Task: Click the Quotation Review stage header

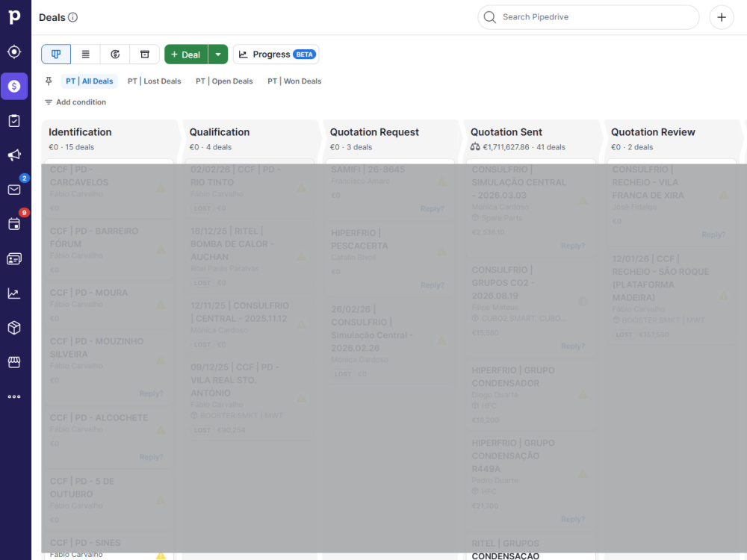Action: pyautogui.click(x=653, y=132)
